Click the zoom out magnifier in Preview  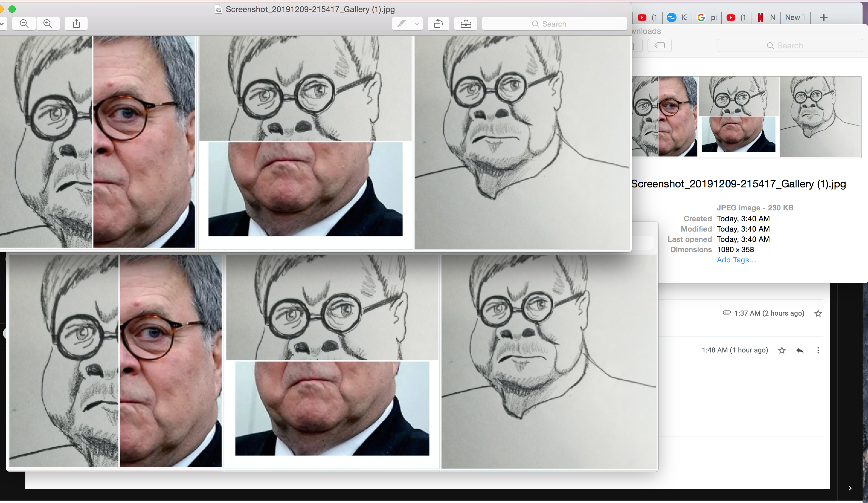pyautogui.click(x=24, y=24)
